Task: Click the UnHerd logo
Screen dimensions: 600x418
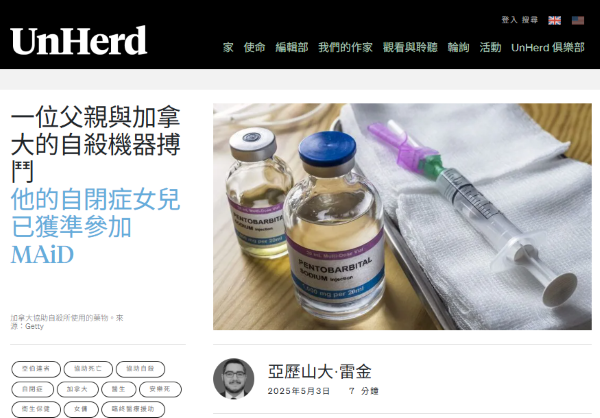Action: (x=78, y=41)
